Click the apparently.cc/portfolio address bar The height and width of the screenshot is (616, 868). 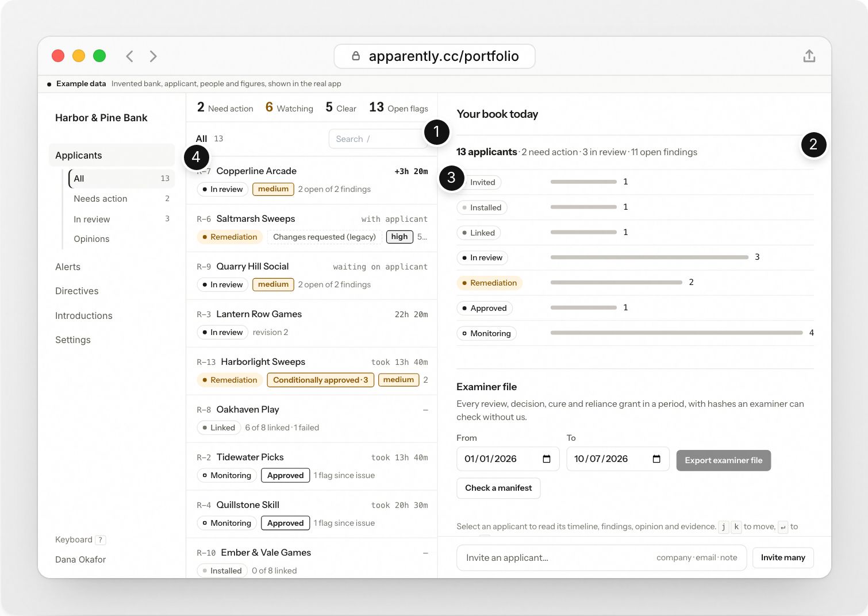435,56
